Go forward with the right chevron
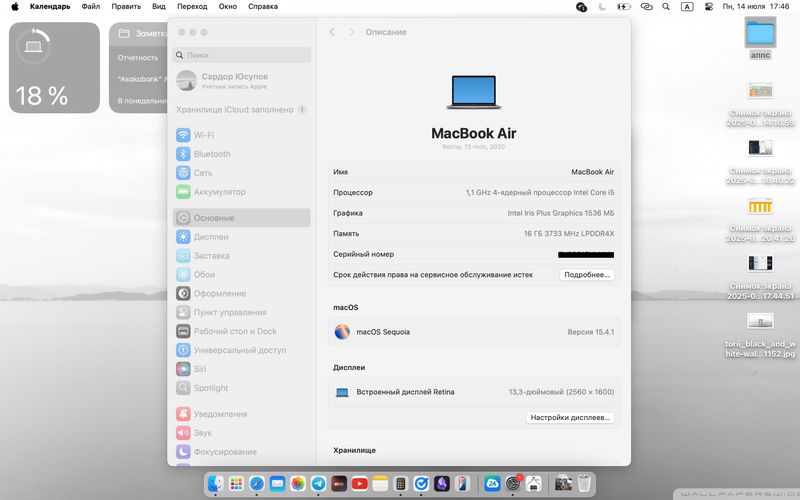Viewport: 800px width, 500px height. 352,32
